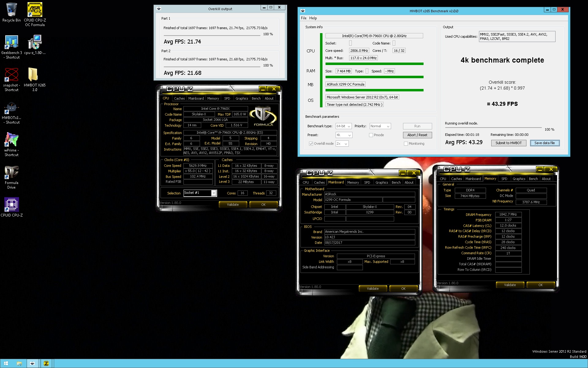Viewport: 588px width, 368px height.
Task: Minimize the CPU-Z Memory window
Action: tap(540, 169)
